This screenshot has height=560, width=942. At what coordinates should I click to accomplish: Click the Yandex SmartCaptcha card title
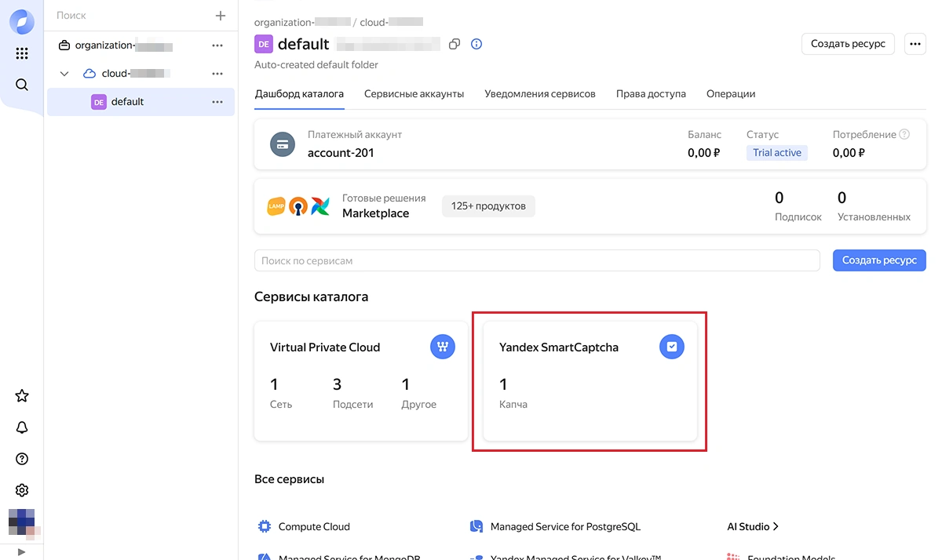point(559,347)
